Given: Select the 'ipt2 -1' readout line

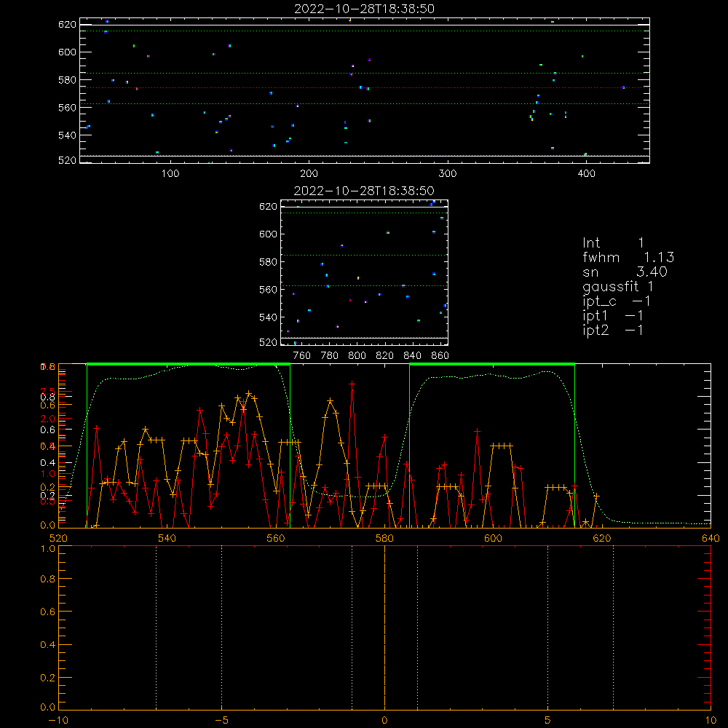Looking at the screenshot, I should point(613,331).
